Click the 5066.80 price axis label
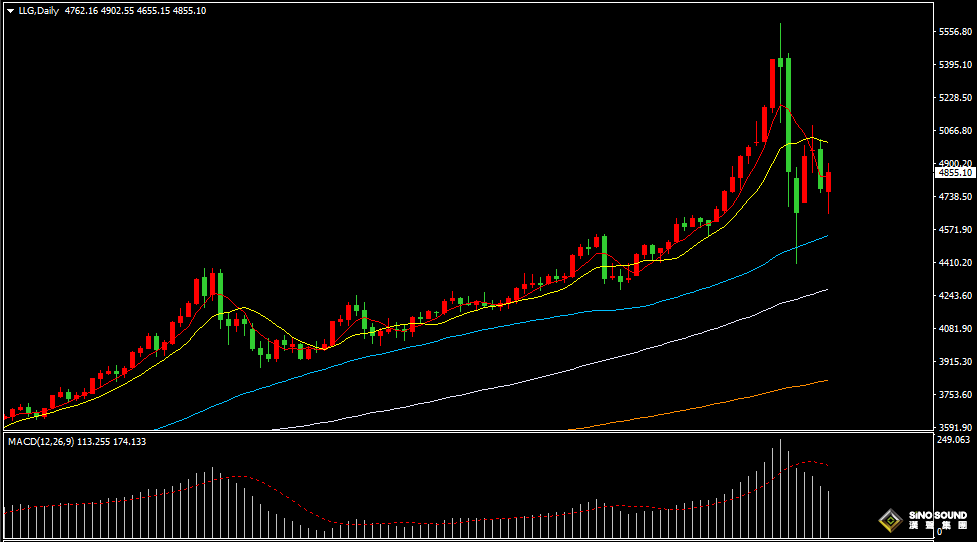This screenshot has width=977, height=542. tap(955, 131)
